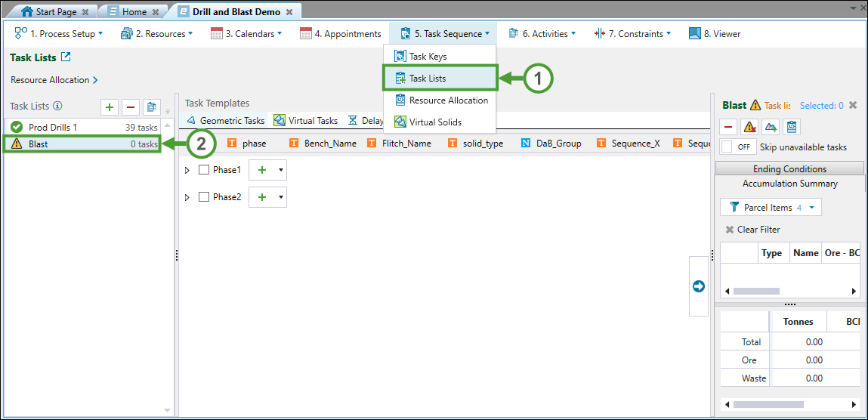Open the 8. Viewer step
The height and width of the screenshot is (420, 868).
715,34
